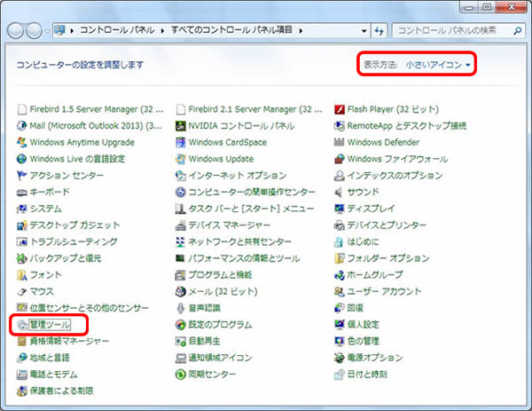
Task: Click the 保護者による制限 icon
Action: tap(21, 391)
